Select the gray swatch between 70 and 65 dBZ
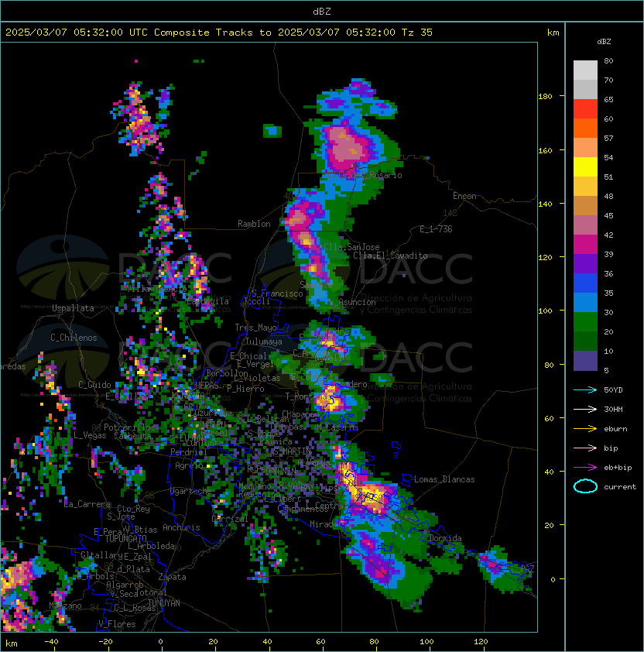The image size is (644, 652). [585, 89]
